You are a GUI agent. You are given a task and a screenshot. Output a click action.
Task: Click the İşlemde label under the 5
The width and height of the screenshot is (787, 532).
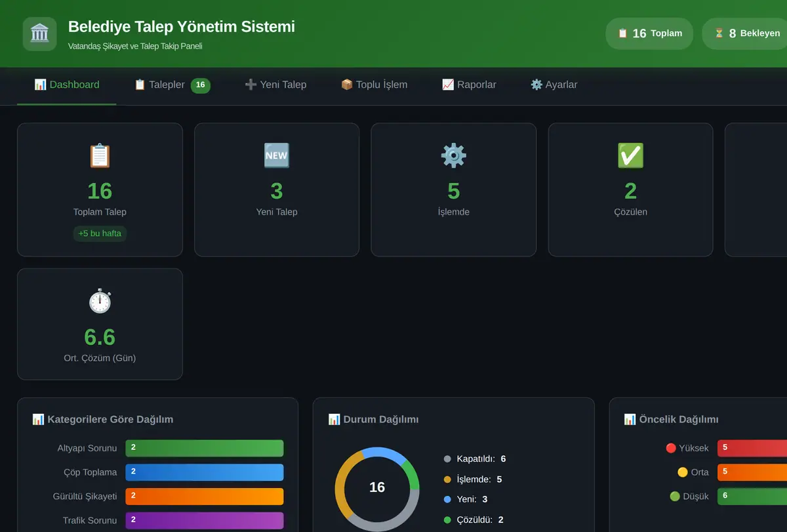point(454,212)
